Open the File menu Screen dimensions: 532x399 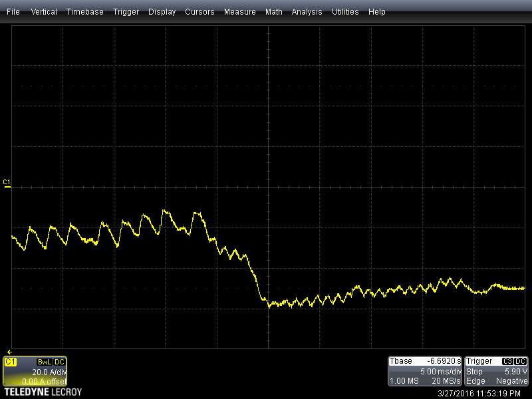pos(13,12)
